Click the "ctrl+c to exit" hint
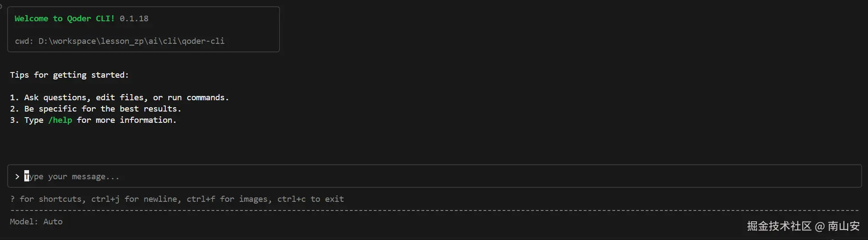The width and height of the screenshot is (868, 240). click(x=311, y=199)
